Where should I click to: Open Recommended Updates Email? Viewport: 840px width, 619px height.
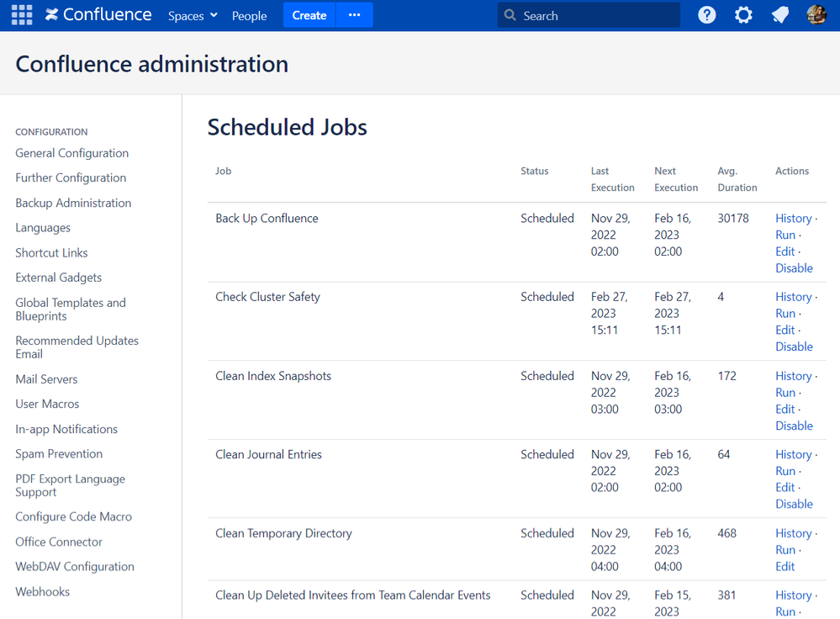point(77,347)
